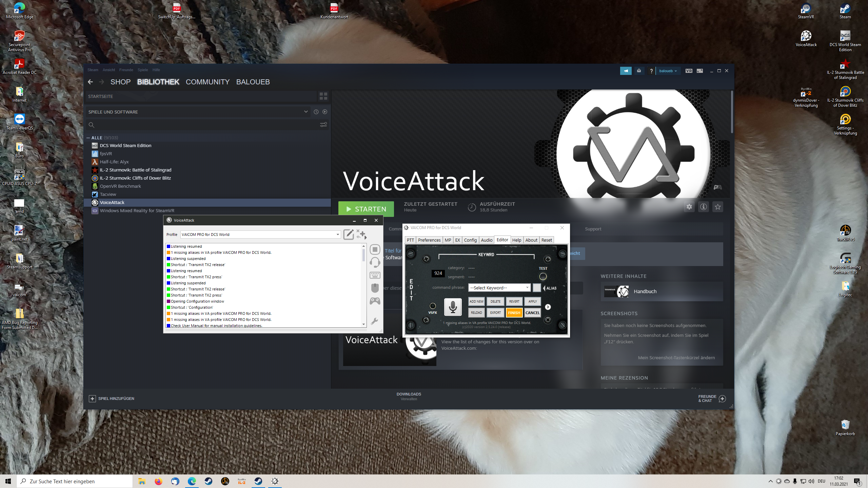Click DOWNLOADS Verwalten at Steam bottom
The image size is (868, 488).
coord(409,396)
